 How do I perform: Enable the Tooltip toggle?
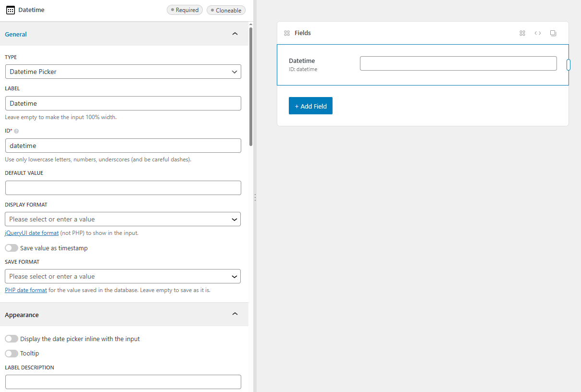click(x=12, y=353)
